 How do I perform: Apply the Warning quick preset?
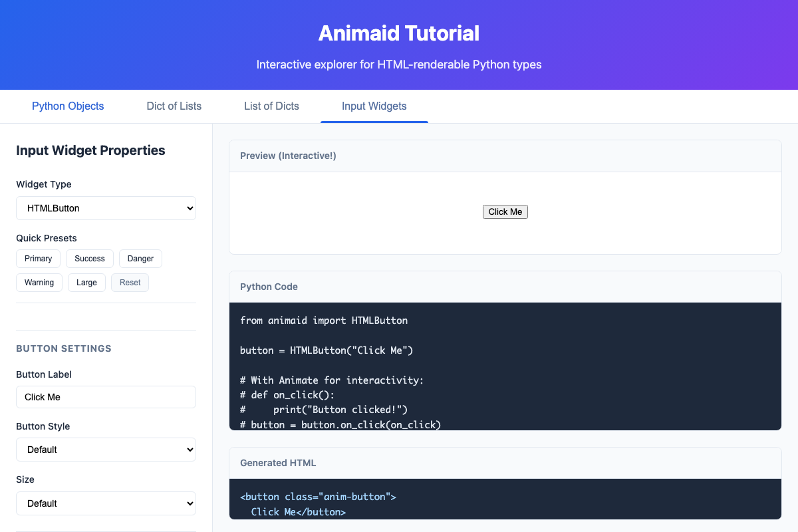(x=39, y=282)
